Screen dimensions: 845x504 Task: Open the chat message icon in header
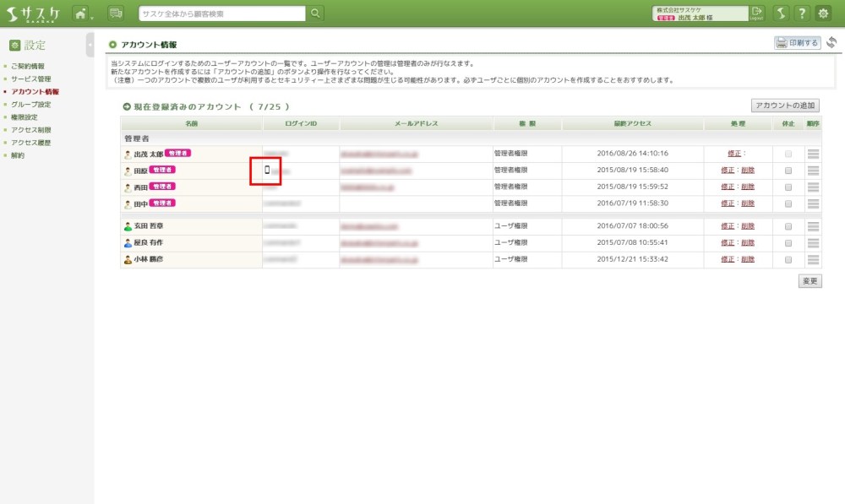click(x=116, y=13)
